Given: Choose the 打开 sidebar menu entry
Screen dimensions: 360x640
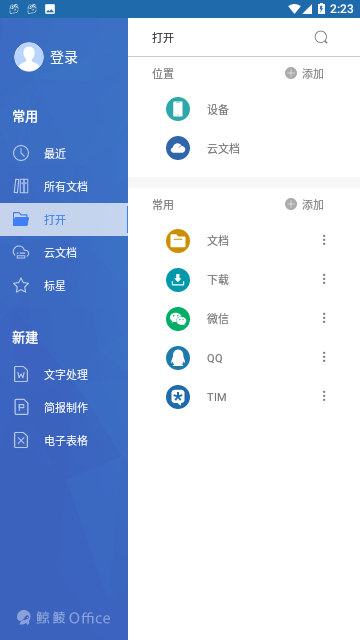Looking at the screenshot, I should click(x=64, y=220).
